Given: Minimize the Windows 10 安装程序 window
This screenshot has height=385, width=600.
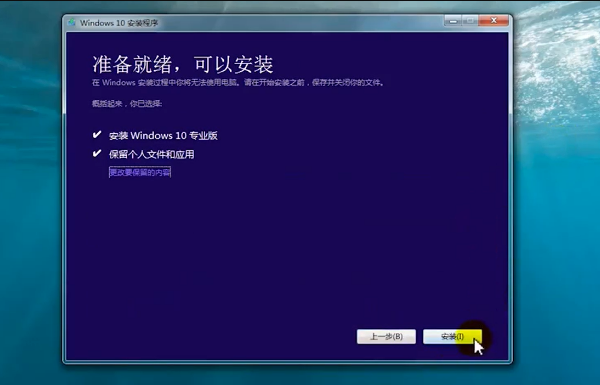Looking at the screenshot, I should coord(453,21).
